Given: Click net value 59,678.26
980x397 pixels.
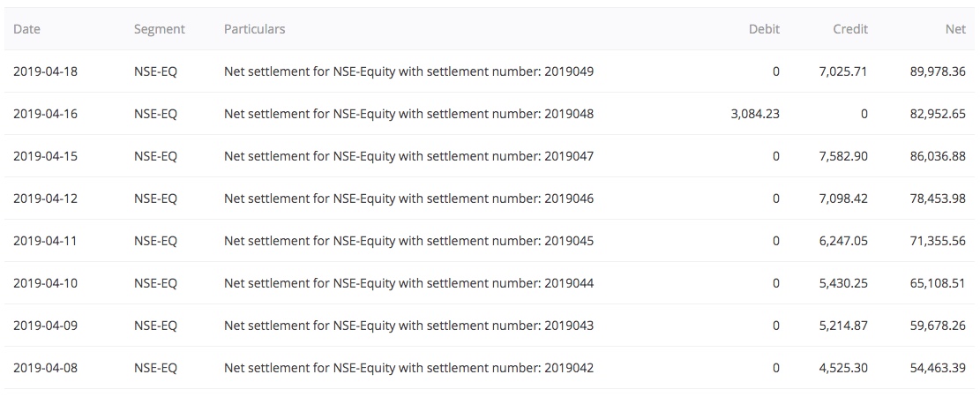Looking at the screenshot, I should [x=939, y=326].
